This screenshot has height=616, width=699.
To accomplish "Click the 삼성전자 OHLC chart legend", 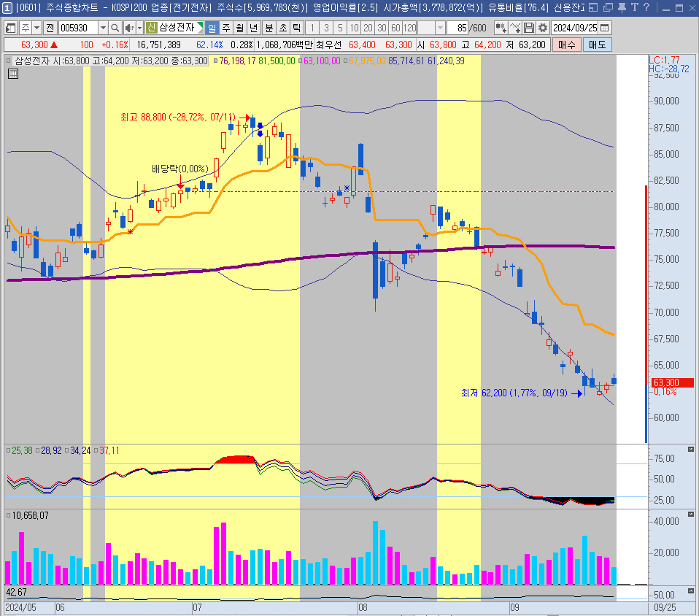I will point(111,61).
